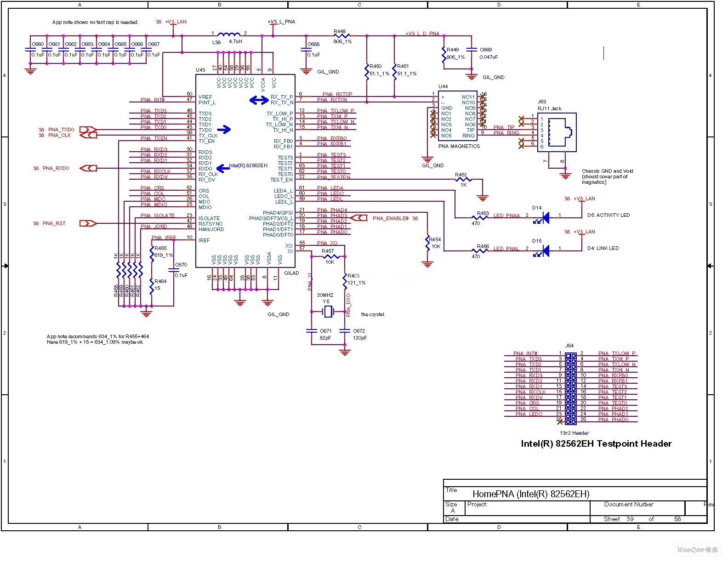Click capacitor C667 in decoupling bank
The image size is (728, 562).
click(147, 49)
